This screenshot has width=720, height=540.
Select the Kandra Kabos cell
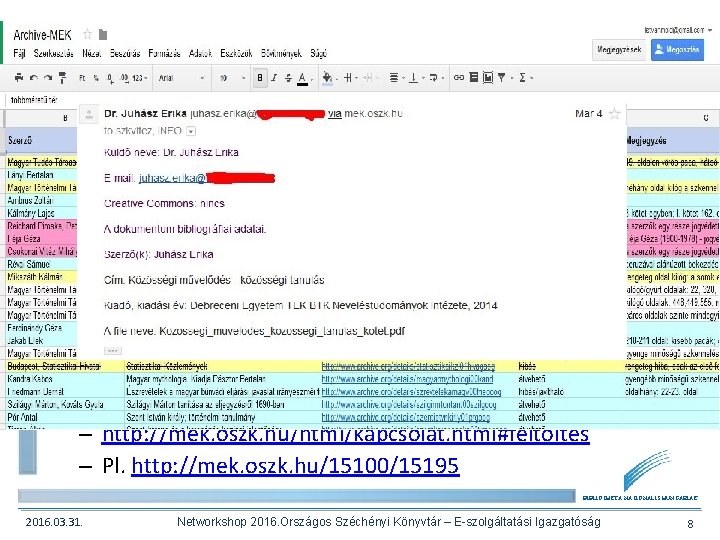(65, 379)
